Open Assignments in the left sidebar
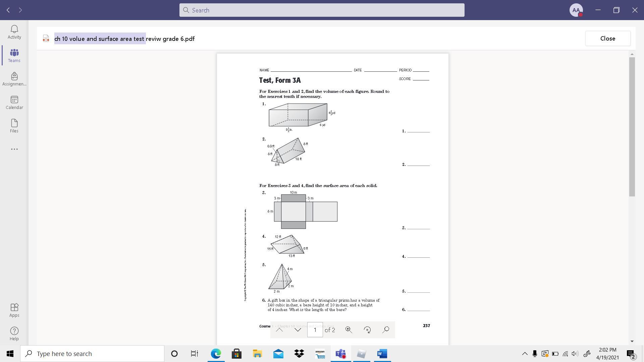The image size is (644, 362). pos(14,79)
